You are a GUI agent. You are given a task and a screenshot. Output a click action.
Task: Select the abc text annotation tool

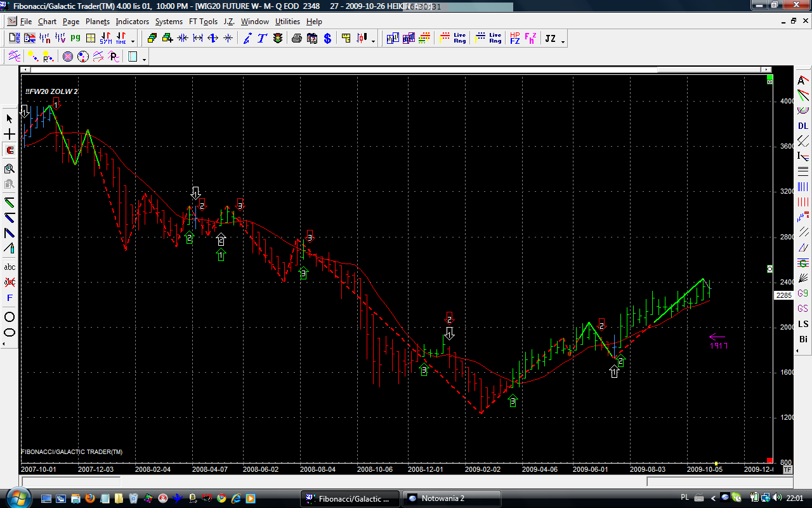(x=10, y=267)
